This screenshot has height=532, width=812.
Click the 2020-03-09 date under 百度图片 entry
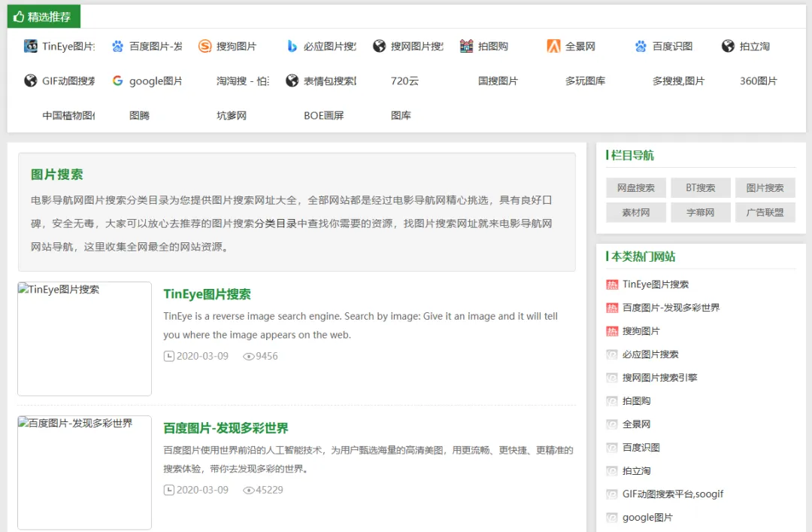(202, 490)
